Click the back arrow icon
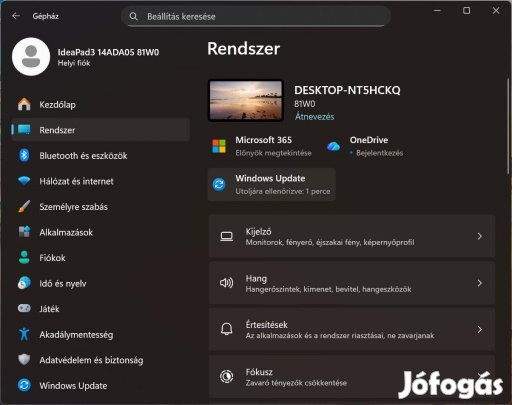 pyautogui.click(x=16, y=16)
